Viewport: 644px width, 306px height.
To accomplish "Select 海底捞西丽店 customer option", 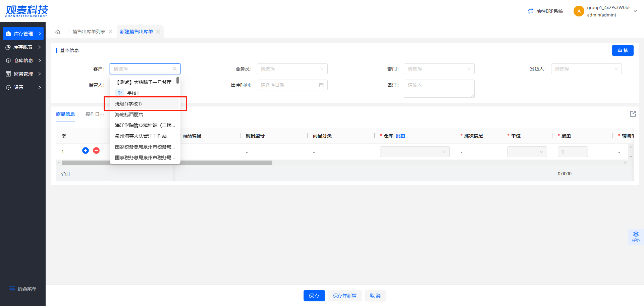I will (145, 115).
